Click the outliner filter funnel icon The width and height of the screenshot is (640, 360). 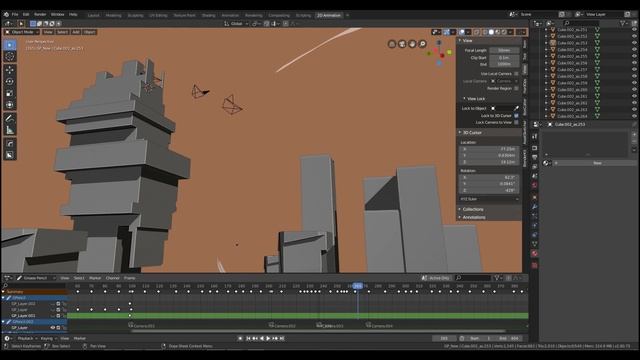(x=622, y=24)
